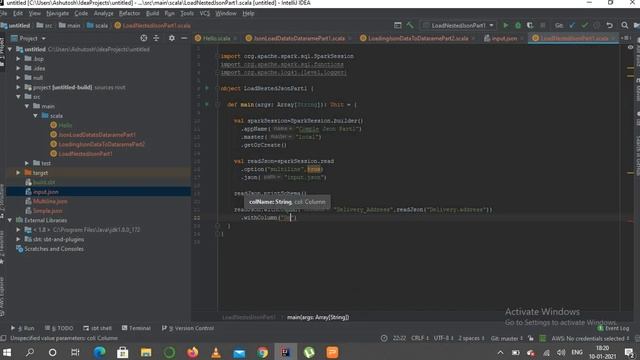Launch VLC media player from taskbar
The height and width of the screenshot is (360, 640).
point(216,352)
